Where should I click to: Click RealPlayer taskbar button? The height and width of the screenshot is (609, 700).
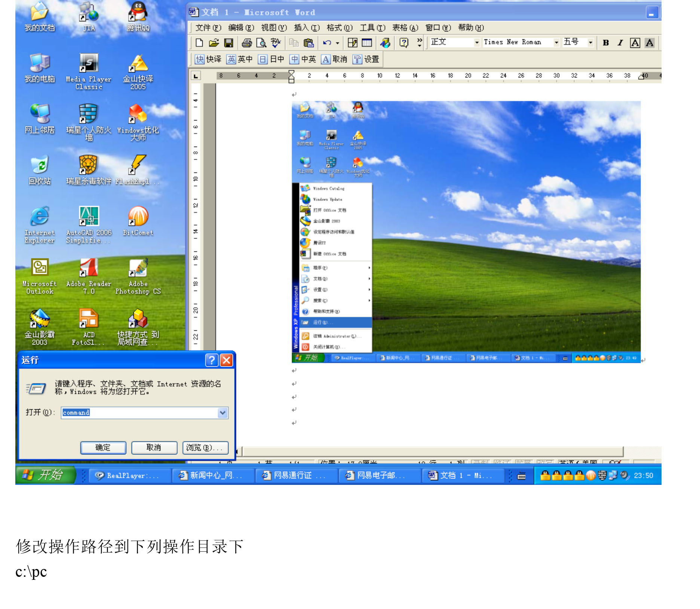point(129,475)
